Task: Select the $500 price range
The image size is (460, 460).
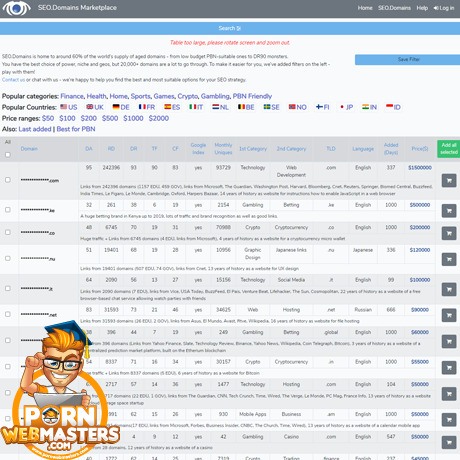Action: coord(110,118)
